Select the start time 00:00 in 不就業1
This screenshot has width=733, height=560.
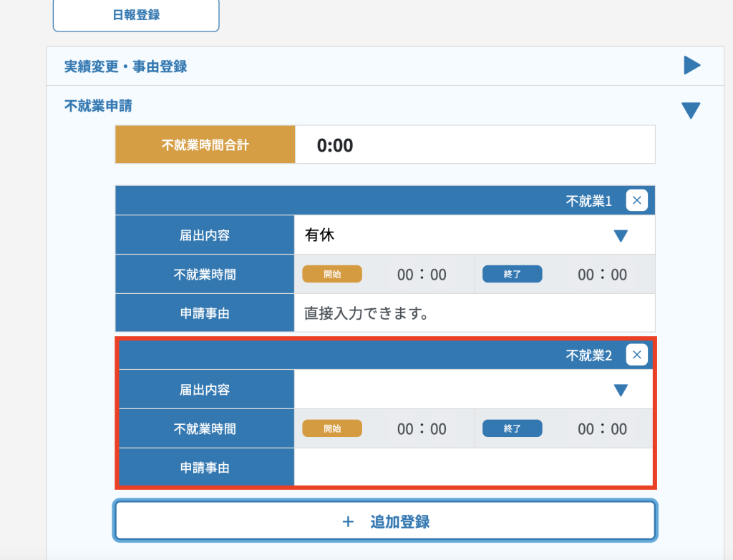tap(422, 274)
